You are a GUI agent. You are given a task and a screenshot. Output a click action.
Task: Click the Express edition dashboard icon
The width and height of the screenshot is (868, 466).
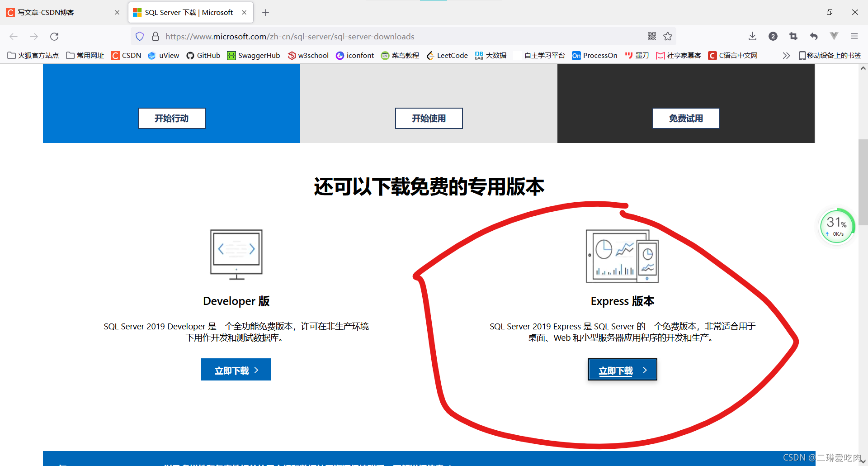[x=622, y=256]
